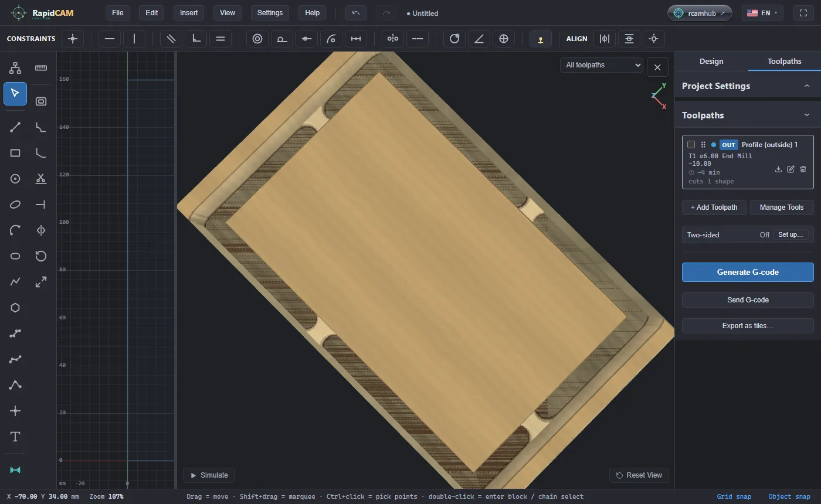Download the Profile (outside) 1 toolpath

pyautogui.click(x=778, y=169)
